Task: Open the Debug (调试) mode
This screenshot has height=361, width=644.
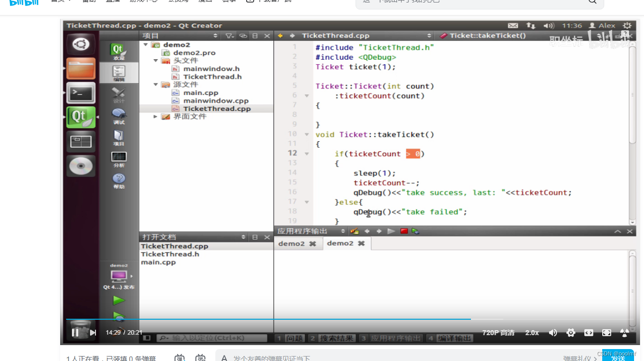Action: pyautogui.click(x=118, y=116)
